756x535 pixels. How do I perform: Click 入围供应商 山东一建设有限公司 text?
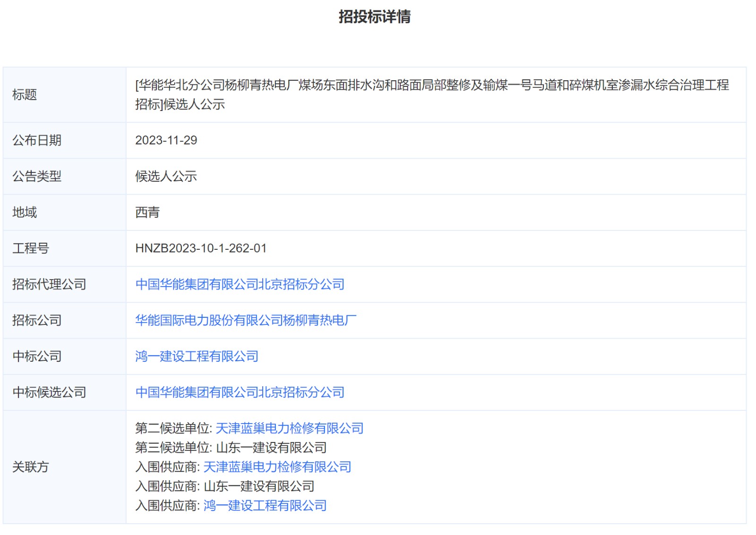point(258,486)
